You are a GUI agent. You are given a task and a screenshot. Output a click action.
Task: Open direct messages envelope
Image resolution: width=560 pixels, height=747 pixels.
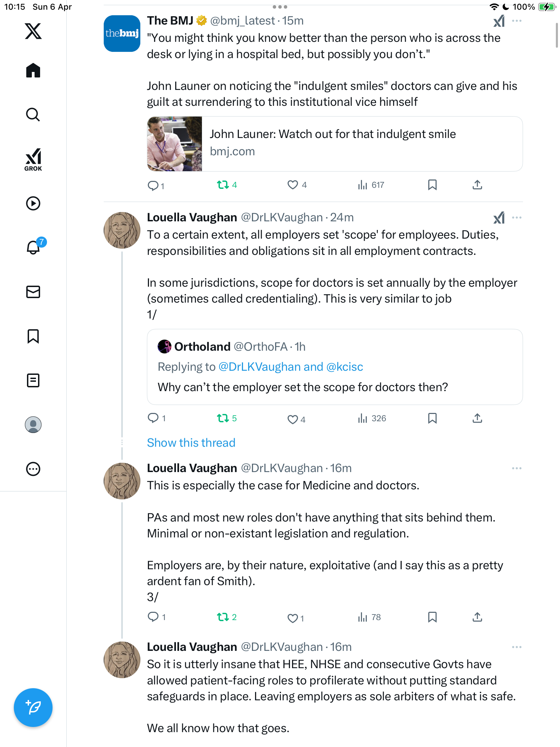coord(33,292)
